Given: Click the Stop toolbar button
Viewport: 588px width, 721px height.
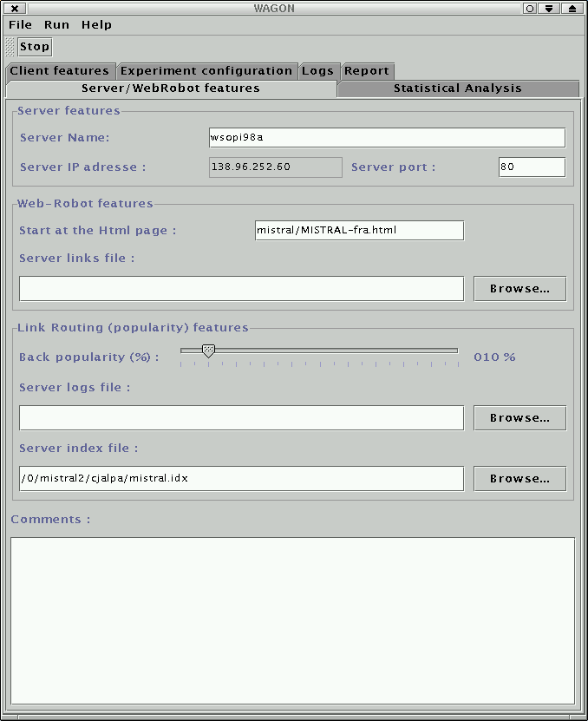Looking at the screenshot, I should coord(35,47).
